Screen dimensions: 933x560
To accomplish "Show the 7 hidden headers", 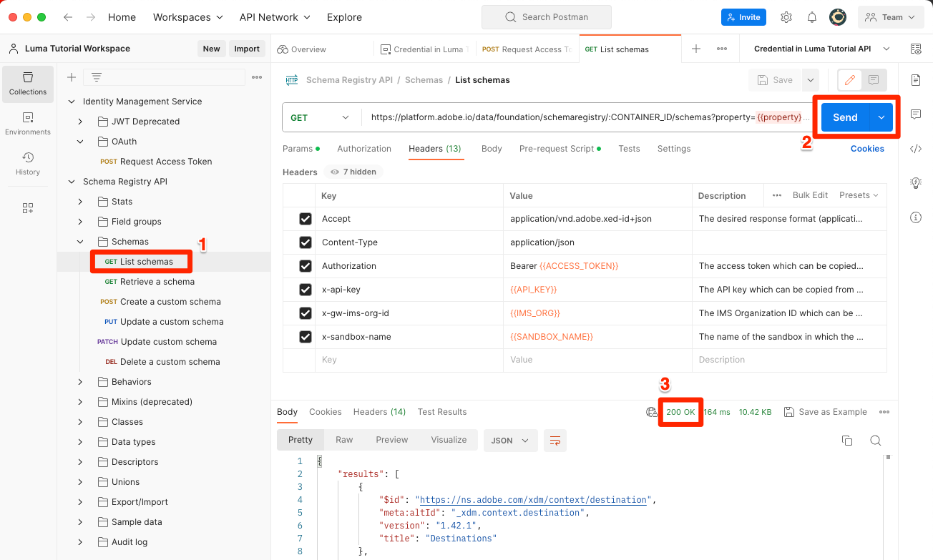I will tap(353, 172).
